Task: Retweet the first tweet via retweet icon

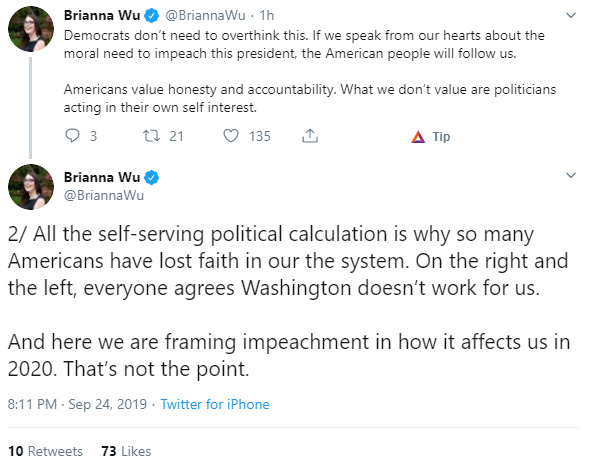Action: click(x=152, y=135)
